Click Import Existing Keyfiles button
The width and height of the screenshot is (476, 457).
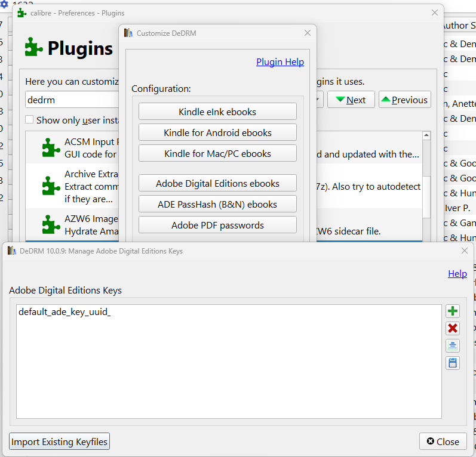[x=59, y=441]
